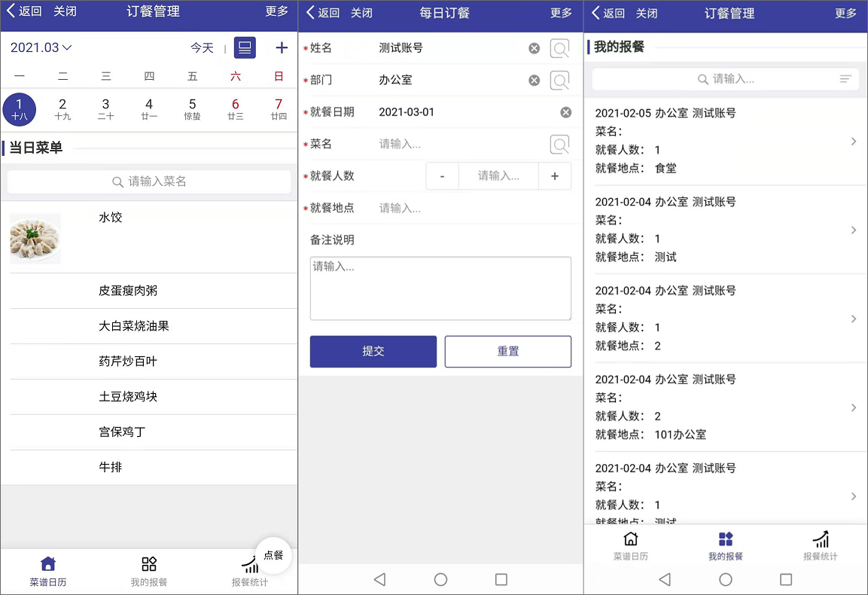This screenshot has height=595, width=868.
Task: Click the magnifier lookup icon next to 姓名
Action: (558, 47)
